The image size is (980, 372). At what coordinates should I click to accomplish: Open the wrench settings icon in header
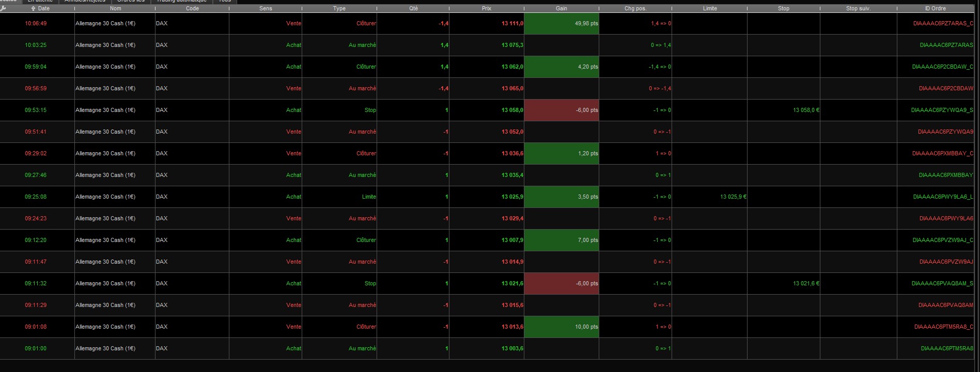[x=3, y=8]
